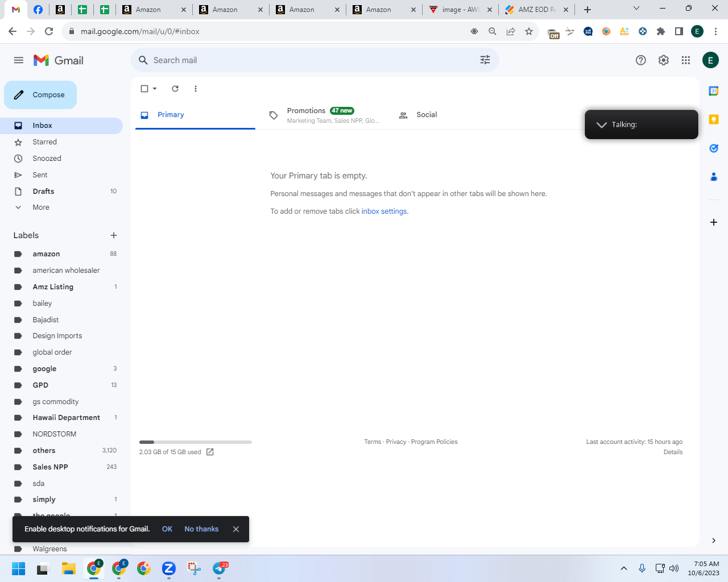Open storage management external link icon
This screenshot has height=582, width=728.
(210, 452)
